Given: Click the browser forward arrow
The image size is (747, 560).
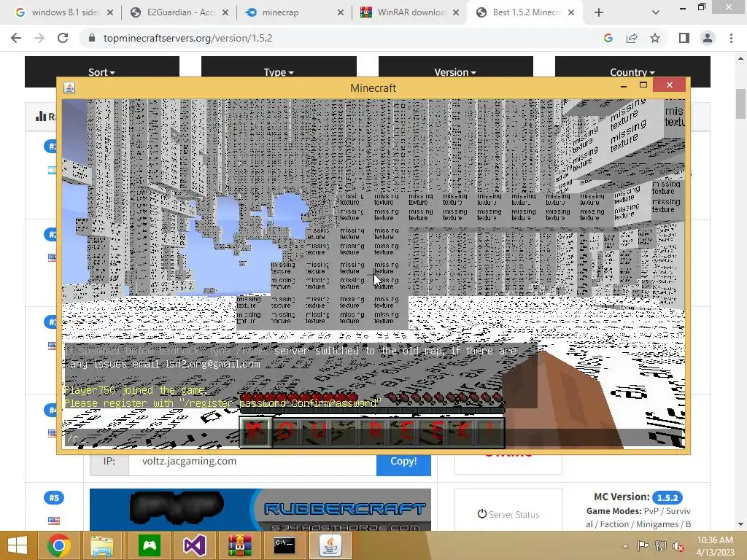Looking at the screenshot, I should pyautogui.click(x=39, y=38).
